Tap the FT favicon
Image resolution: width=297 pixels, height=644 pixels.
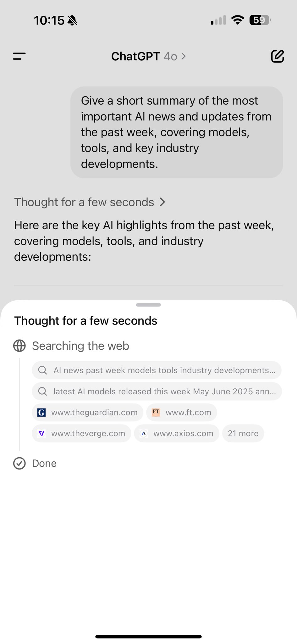coord(156,412)
